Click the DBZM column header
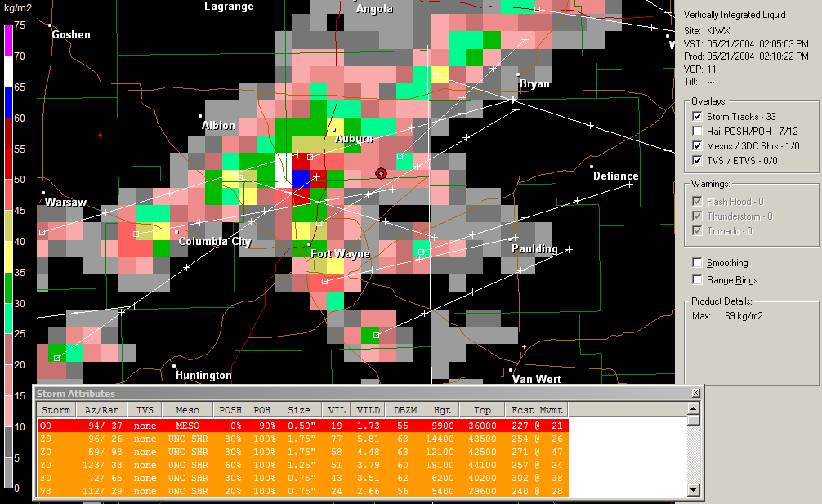This screenshot has width=822, height=504. pos(405,410)
